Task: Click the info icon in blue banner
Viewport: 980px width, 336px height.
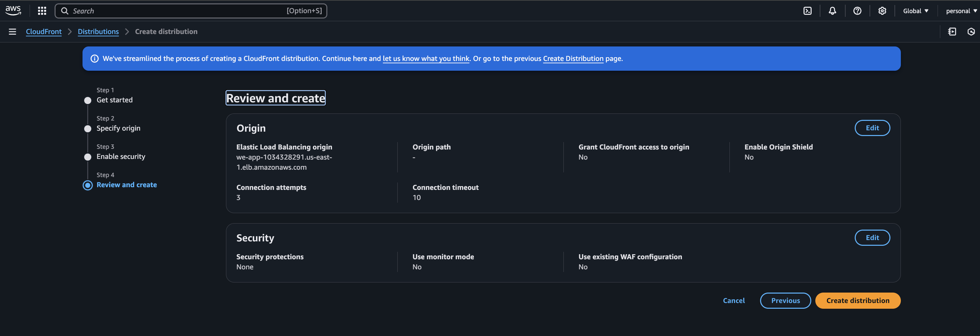Action: click(94, 59)
